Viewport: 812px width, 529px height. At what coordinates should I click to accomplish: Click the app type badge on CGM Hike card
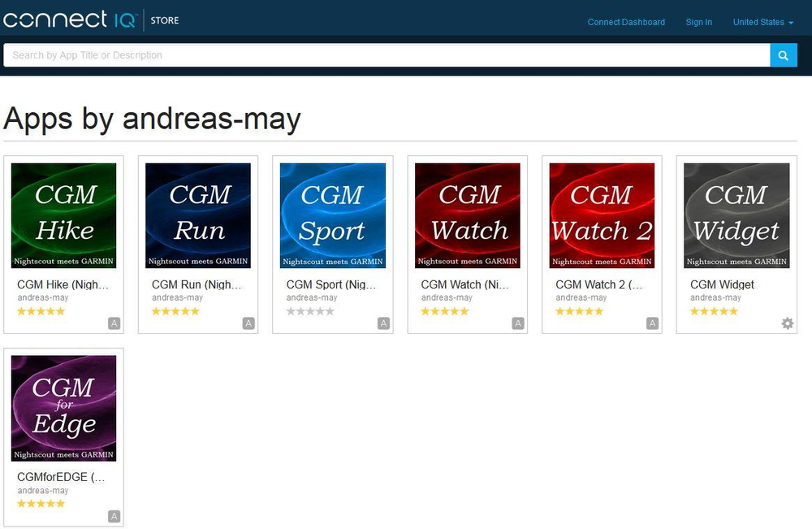(x=114, y=323)
